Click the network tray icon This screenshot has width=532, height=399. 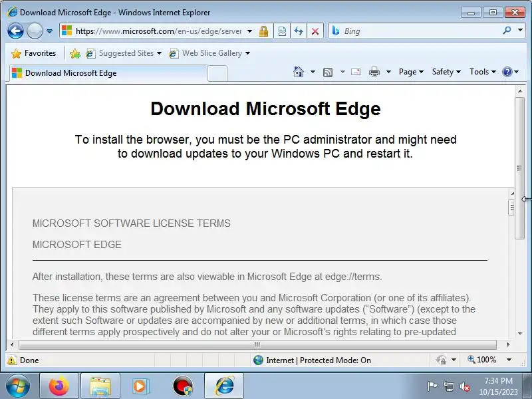point(449,386)
